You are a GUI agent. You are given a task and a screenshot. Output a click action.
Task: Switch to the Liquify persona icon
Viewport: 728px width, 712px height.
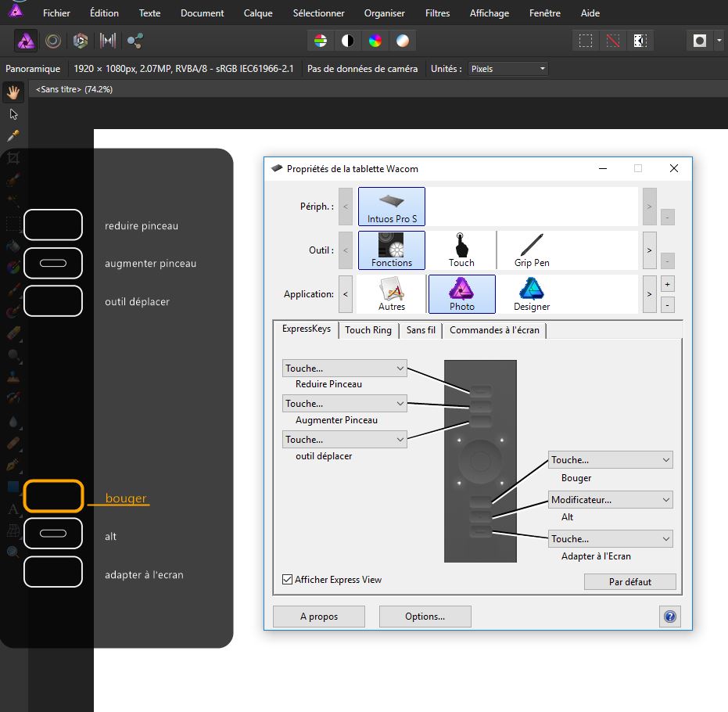(x=53, y=41)
